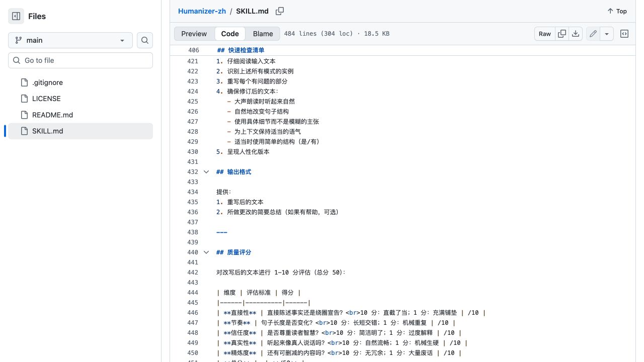Switch to Preview view
Image resolution: width=644 pixels, height=362 pixels.
(194, 34)
